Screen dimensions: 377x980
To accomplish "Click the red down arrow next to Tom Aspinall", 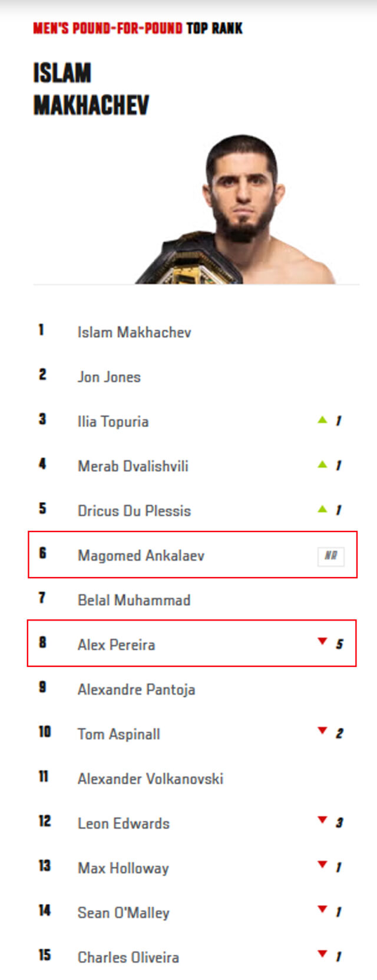I will click(322, 731).
